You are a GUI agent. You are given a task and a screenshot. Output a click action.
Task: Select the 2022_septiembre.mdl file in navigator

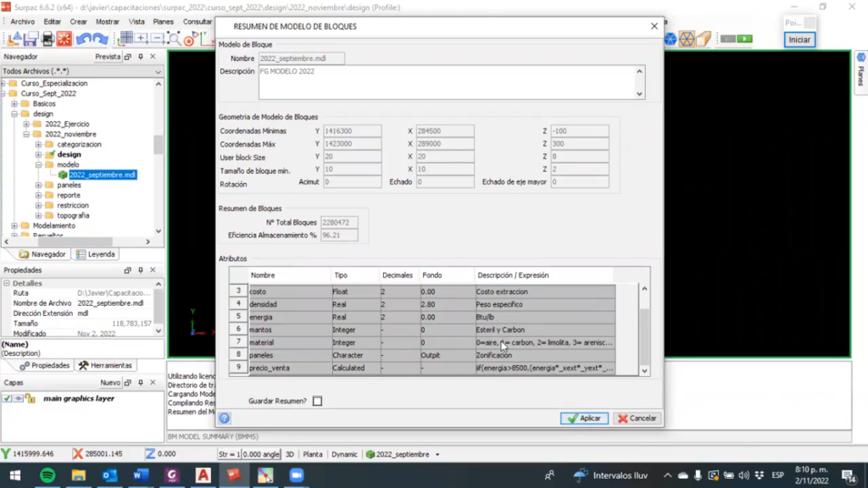pos(103,175)
